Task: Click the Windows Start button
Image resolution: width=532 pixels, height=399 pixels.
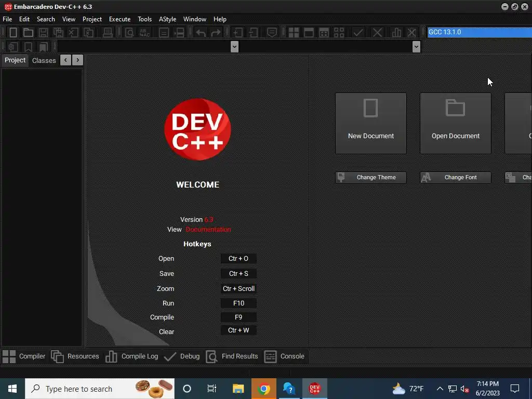Action: click(x=12, y=389)
